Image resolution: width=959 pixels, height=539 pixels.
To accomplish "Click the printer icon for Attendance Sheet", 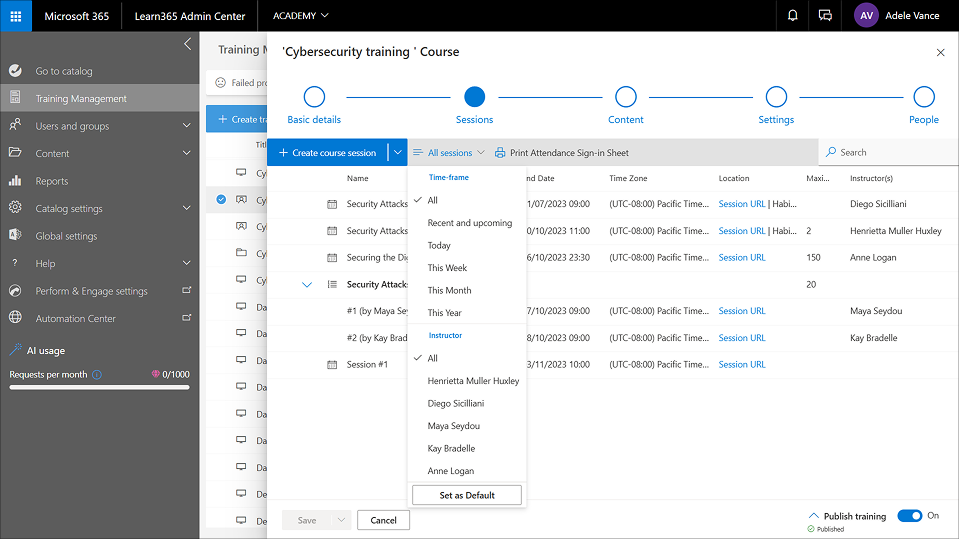I will tap(500, 152).
